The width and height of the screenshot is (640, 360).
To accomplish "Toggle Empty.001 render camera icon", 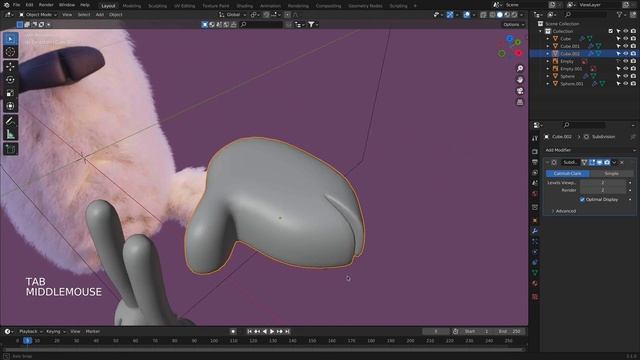I will (x=633, y=69).
